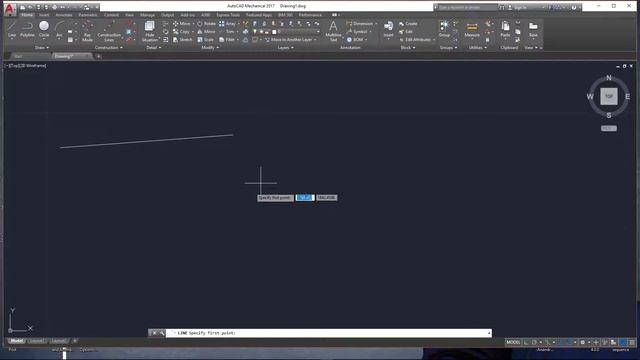Click the Insert block tool
640x360 pixels.
(x=388, y=29)
